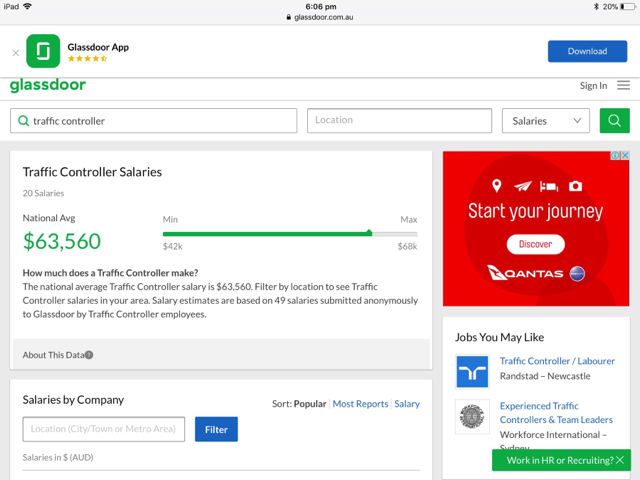Tap the green search magnifier button
The image size is (640, 480).
[614, 121]
